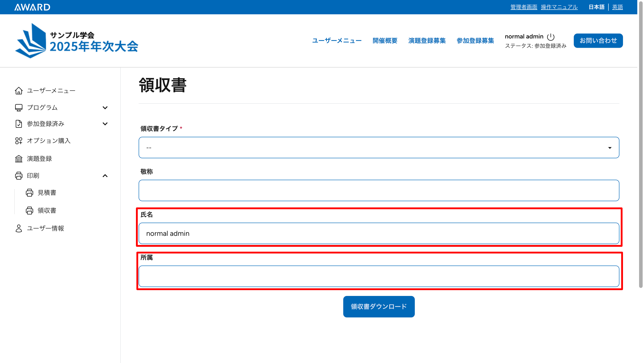Click the 操作マニュアル link
Screen dimensions: 644x363
559,7
